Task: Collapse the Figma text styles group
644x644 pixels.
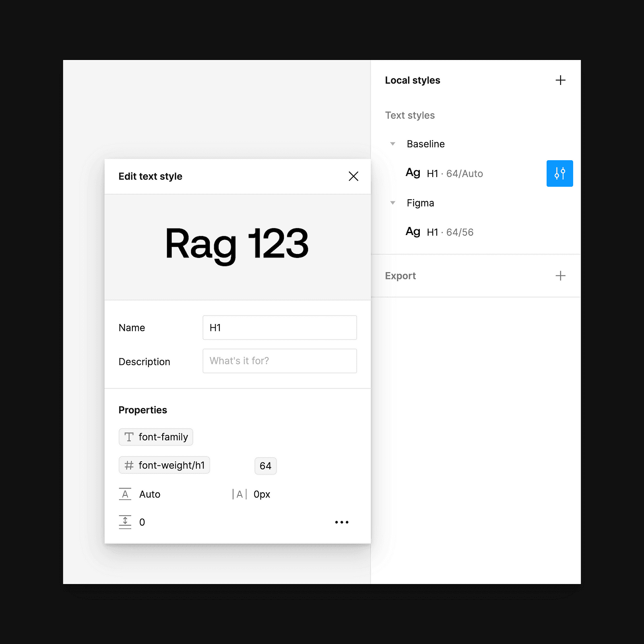Action: 393,203
